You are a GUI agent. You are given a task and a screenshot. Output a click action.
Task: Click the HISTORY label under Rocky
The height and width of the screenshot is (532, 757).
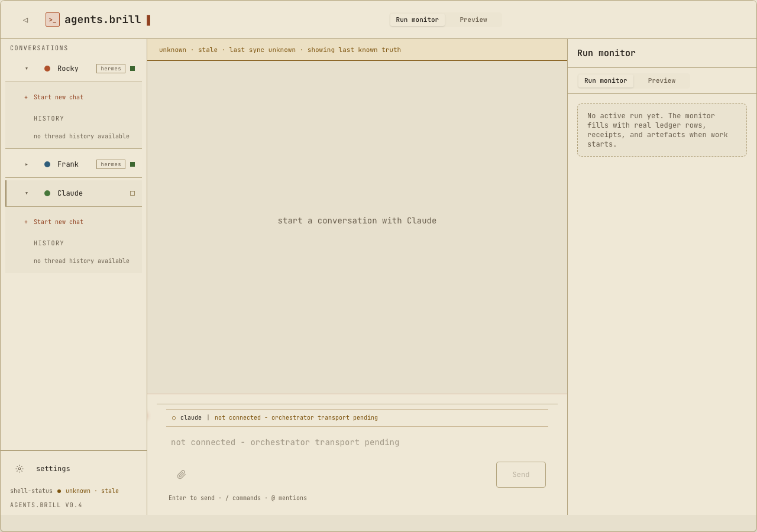49,119
